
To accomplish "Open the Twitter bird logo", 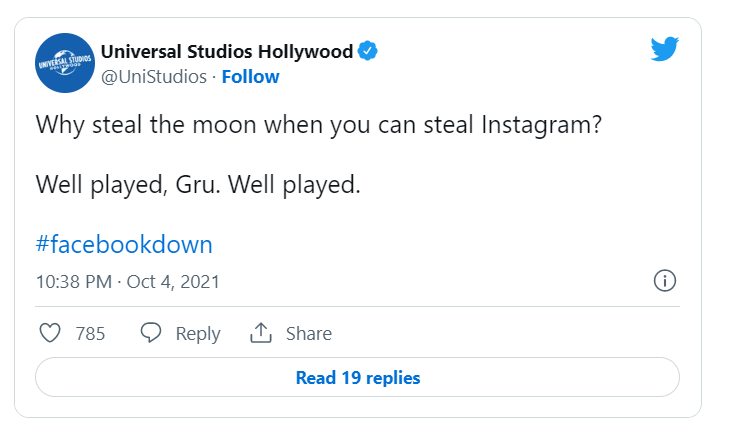I will (x=665, y=49).
